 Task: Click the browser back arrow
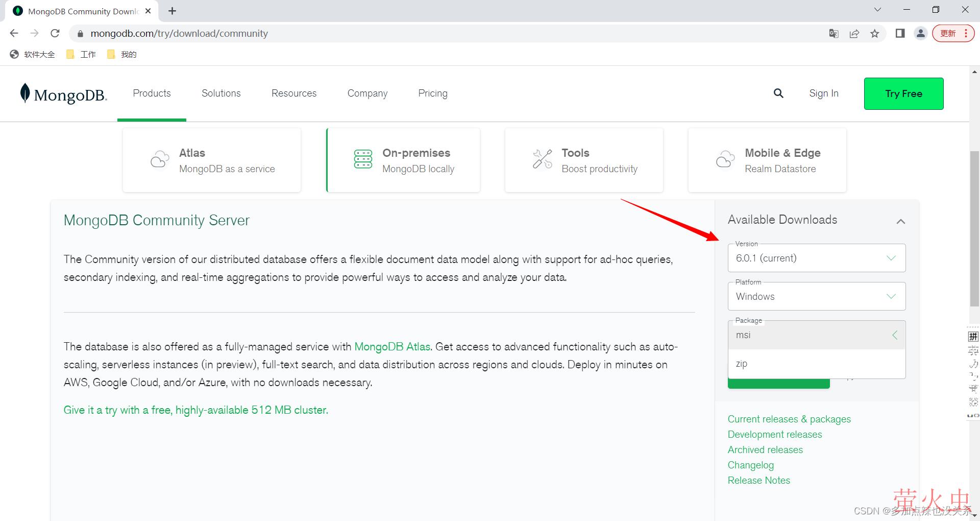coord(14,34)
